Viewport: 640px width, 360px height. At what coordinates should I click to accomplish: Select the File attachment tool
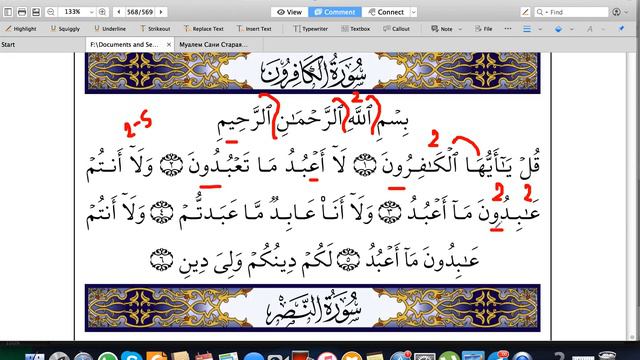(483, 29)
